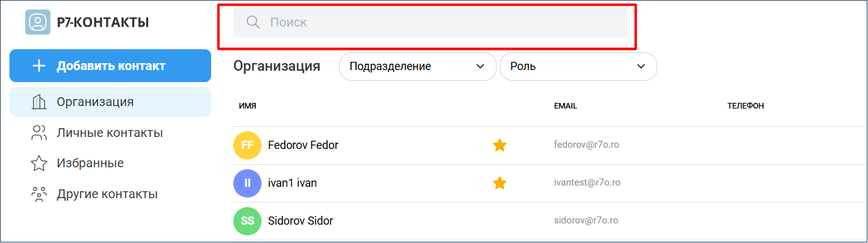Viewport: 868px width, 243px height.
Task: Click the Добавить контакт button
Action: [x=110, y=66]
